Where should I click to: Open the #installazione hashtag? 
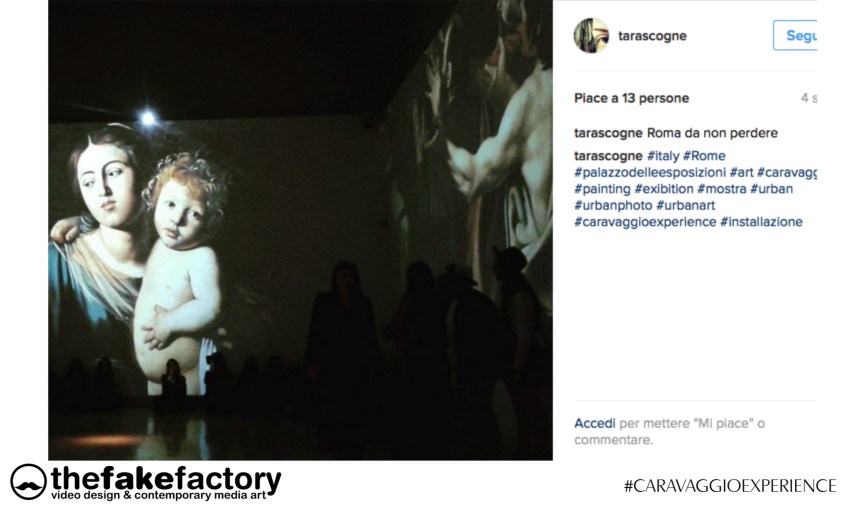pyautogui.click(x=761, y=222)
